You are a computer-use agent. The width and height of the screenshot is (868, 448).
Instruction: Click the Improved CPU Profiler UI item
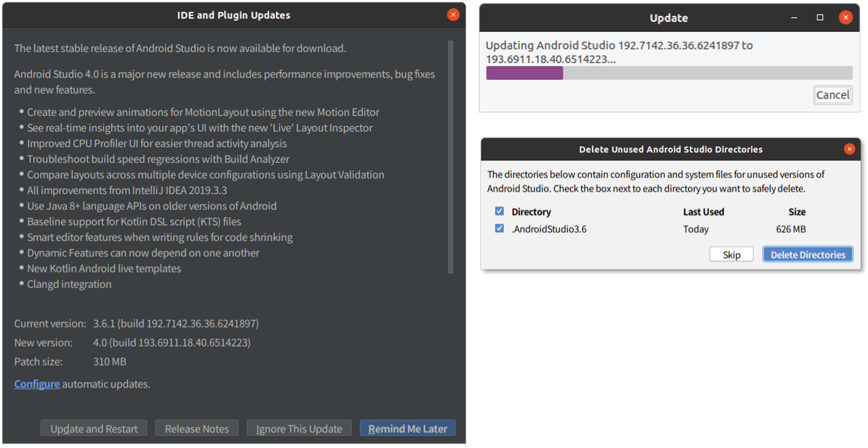pyautogui.click(x=157, y=143)
